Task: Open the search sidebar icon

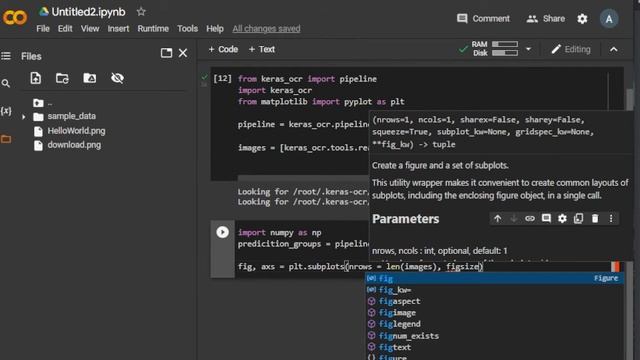Action: click(6, 84)
